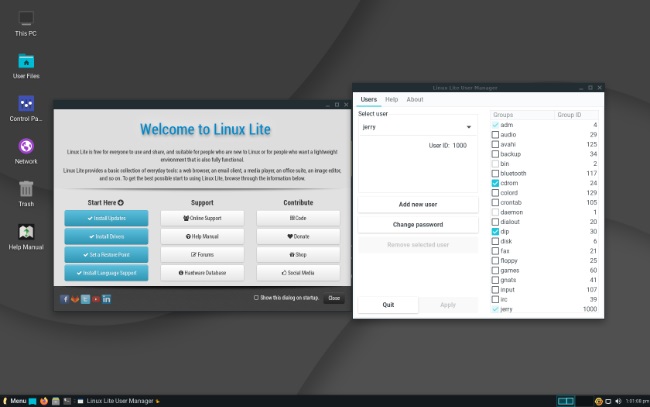The height and width of the screenshot is (407, 650).
Task: Click the Shop button
Action: coord(298,254)
